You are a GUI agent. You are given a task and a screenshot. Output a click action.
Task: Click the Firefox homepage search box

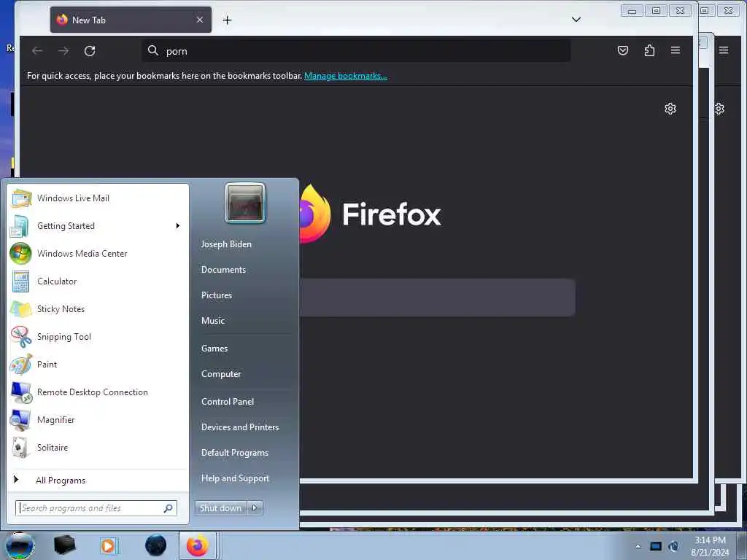[437, 297]
